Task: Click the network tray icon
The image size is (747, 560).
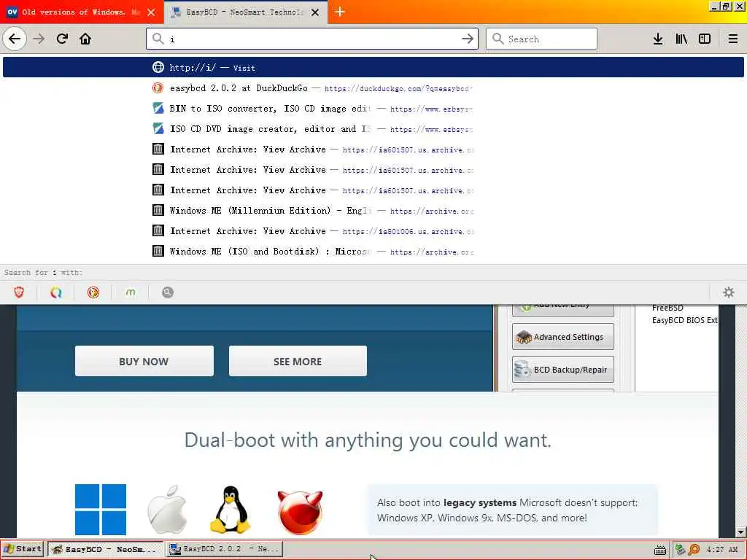Action: point(681,550)
